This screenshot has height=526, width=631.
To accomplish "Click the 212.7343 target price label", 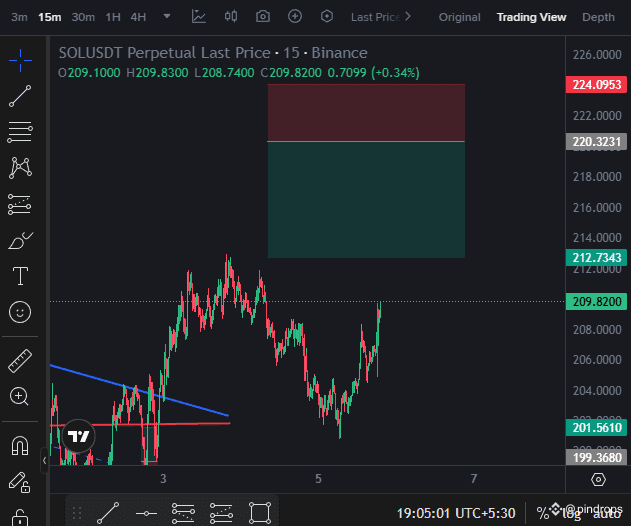I will [596, 258].
